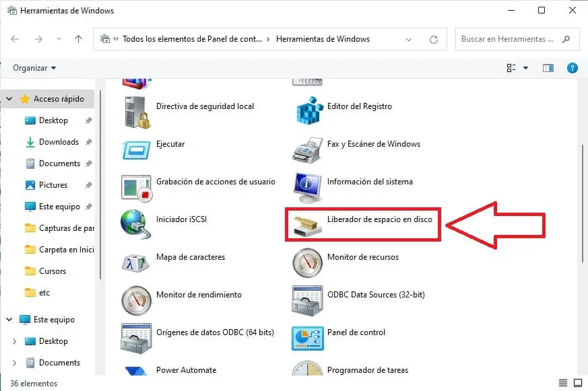Click the Herramientas de Windows breadcrumb
Screen dimensions: 588x391
click(323, 39)
